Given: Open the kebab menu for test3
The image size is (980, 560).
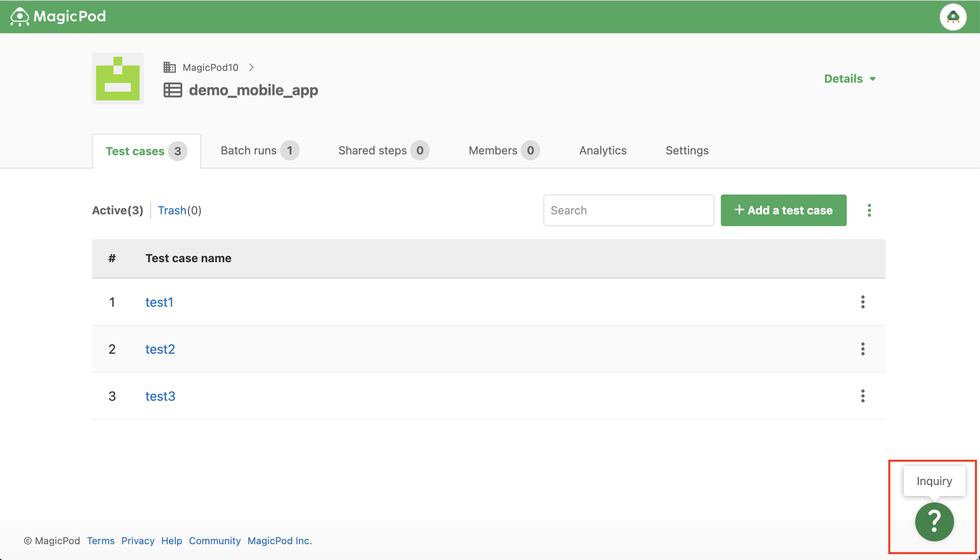Looking at the screenshot, I should (863, 396).
